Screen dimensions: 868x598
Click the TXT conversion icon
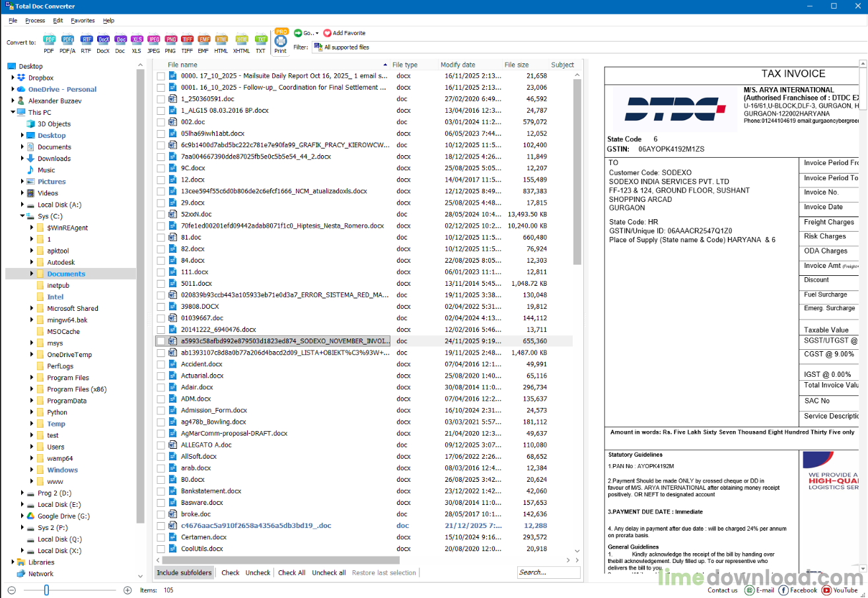(x=261, y=43)
